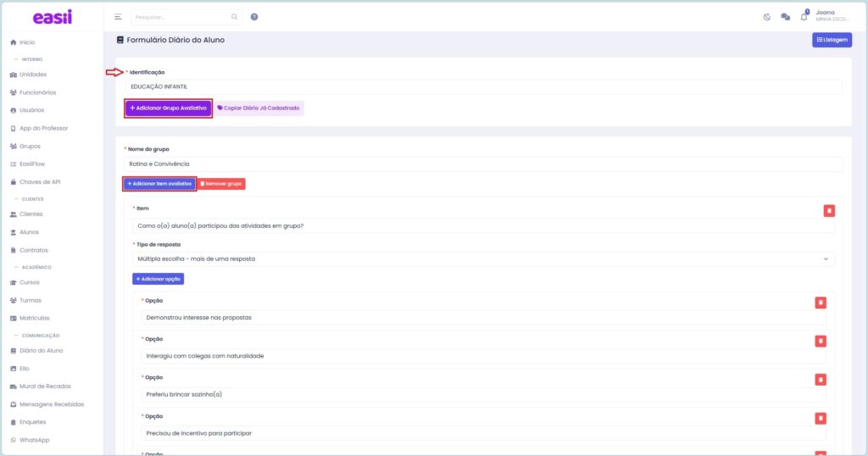Delete option 'Demonstrou interesse nas propostas'
This screenshot has width=868, height=456.
coord(820,303)
